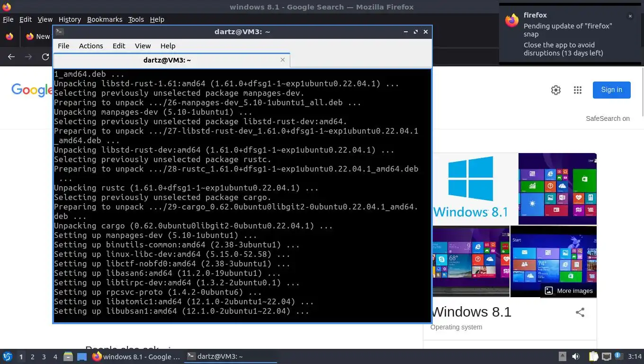
Task: Click terminal line "Unpacking cargo"
Action: [x=193, y=226]
